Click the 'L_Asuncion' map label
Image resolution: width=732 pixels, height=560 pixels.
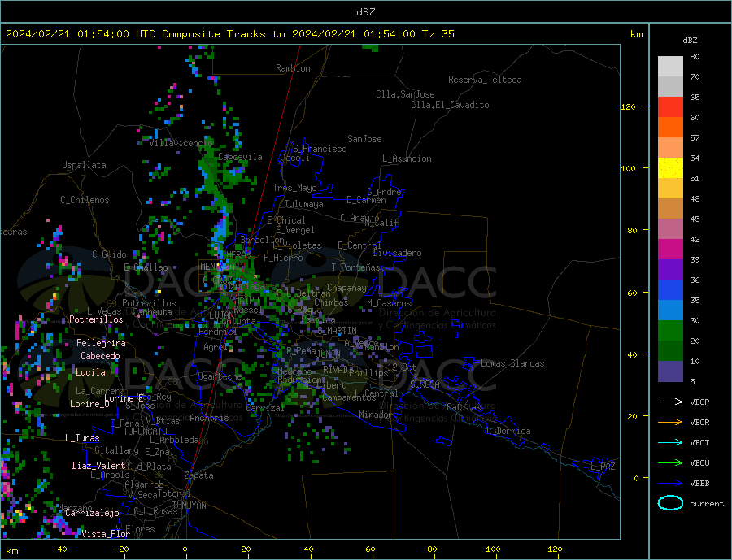(407, 158)
